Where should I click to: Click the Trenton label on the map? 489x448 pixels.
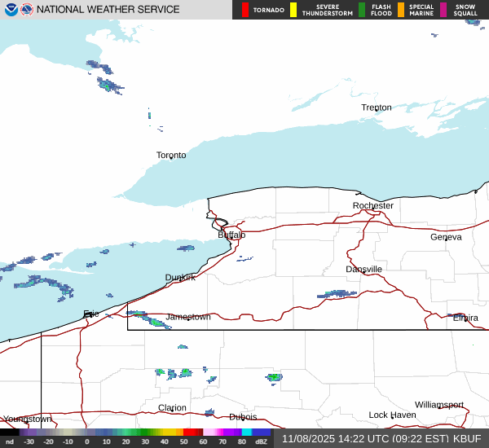click(x=377, y=108)
